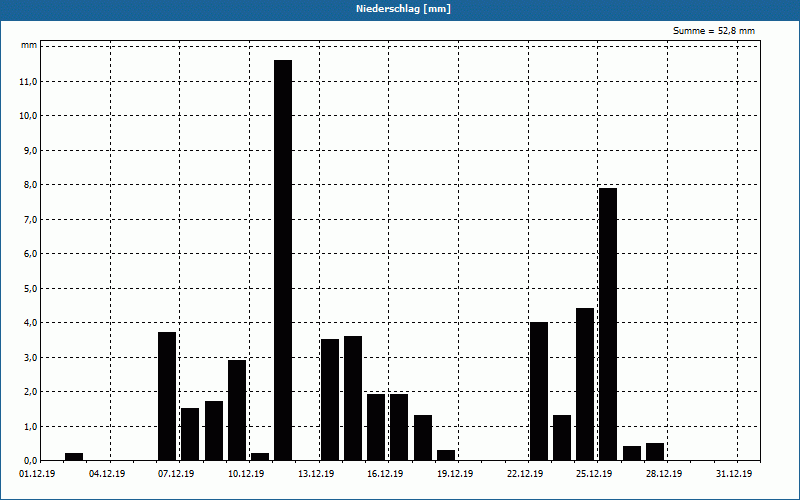Screen dimensions: 800x500
Task: Click the mm unit label above the y-axis
Action: click(x=29, y=45)
